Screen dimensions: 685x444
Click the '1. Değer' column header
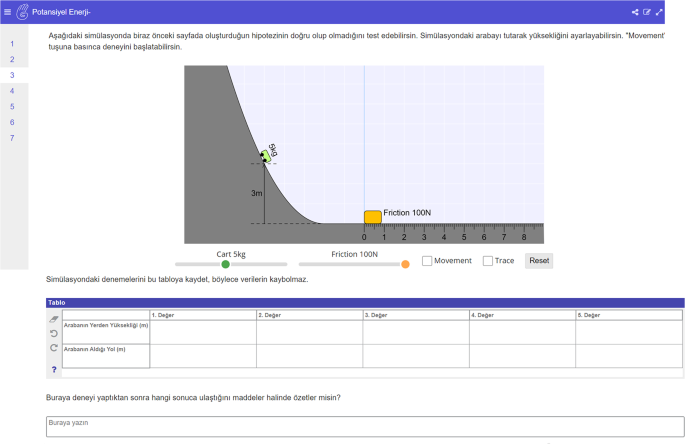[203, 315]
